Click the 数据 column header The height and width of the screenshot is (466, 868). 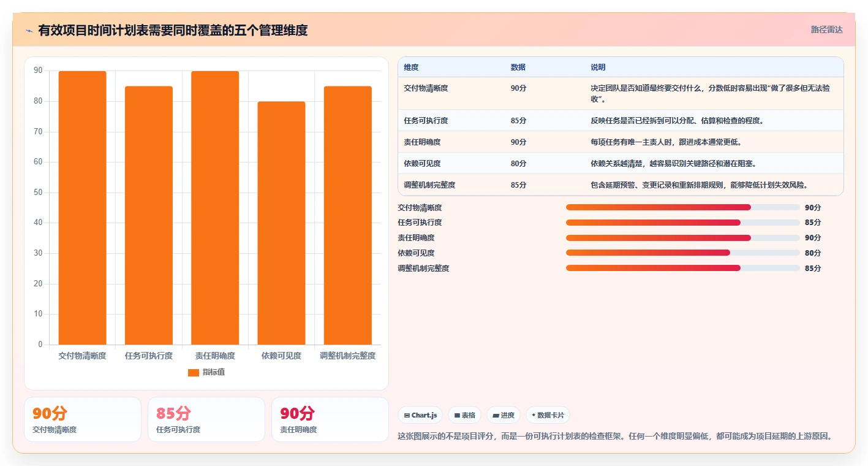tap(518, 67)
